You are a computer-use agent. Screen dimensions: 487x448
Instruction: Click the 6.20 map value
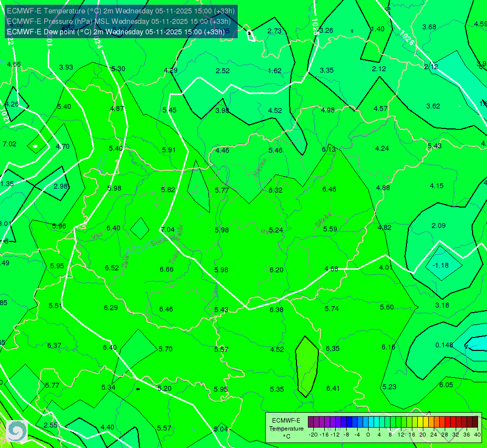277,270
